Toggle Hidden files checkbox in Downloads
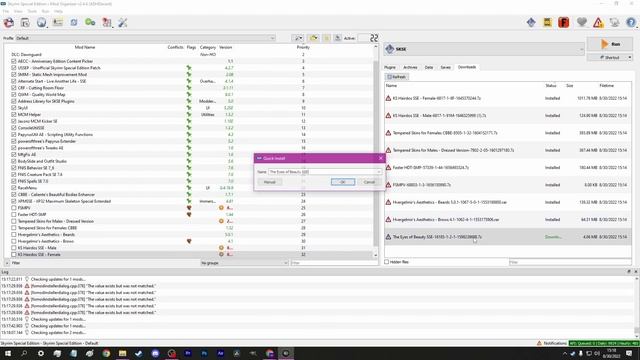Viewport: 640px width, 360px height. (387, 262)
